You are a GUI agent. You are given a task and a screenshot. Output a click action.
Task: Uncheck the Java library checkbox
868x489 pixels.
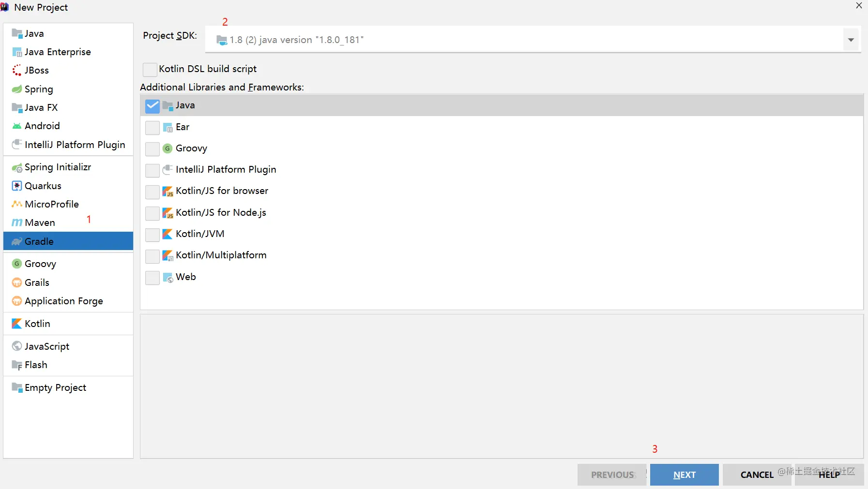pos(152,105)
